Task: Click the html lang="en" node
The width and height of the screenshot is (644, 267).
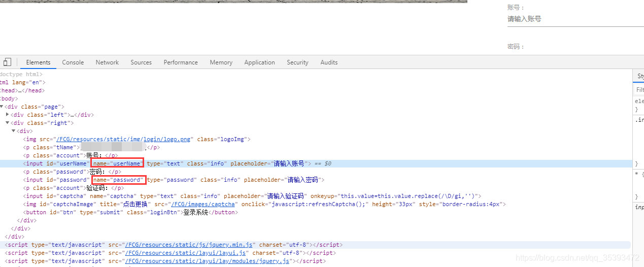Action: [x=22, y=82]
